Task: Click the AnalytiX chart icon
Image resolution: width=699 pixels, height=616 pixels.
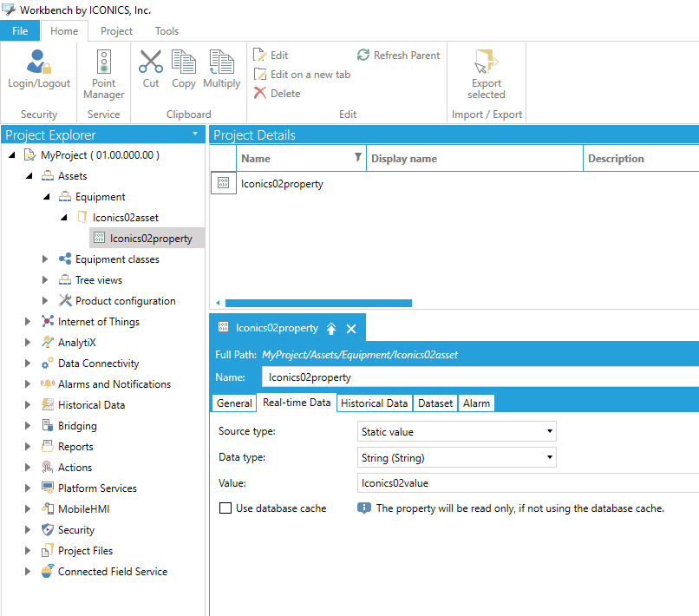Action: coord(48,343)
